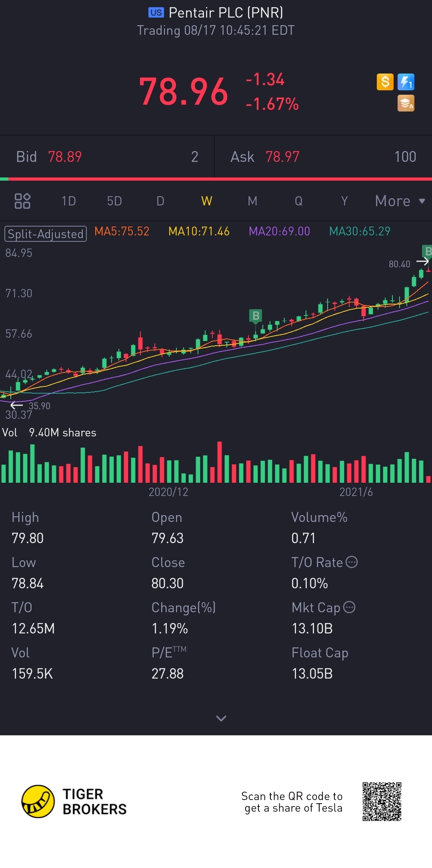Tap Scan the QR code promo text
The image size is (432, 868).
[292, 802]
